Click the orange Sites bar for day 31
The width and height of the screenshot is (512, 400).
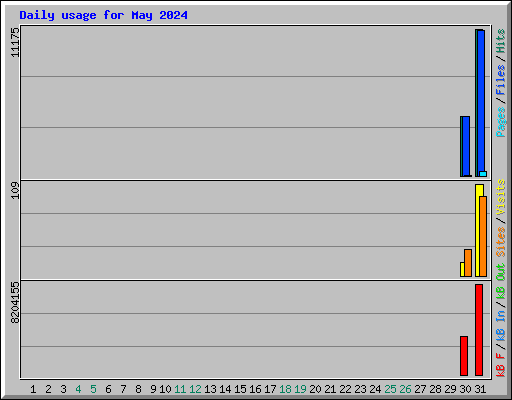483,236
